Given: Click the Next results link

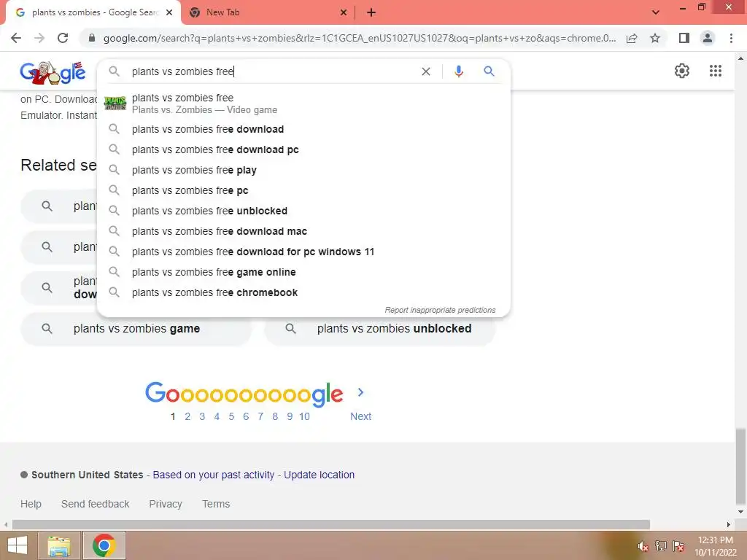Looking at the screenshot, I should 360,416.
